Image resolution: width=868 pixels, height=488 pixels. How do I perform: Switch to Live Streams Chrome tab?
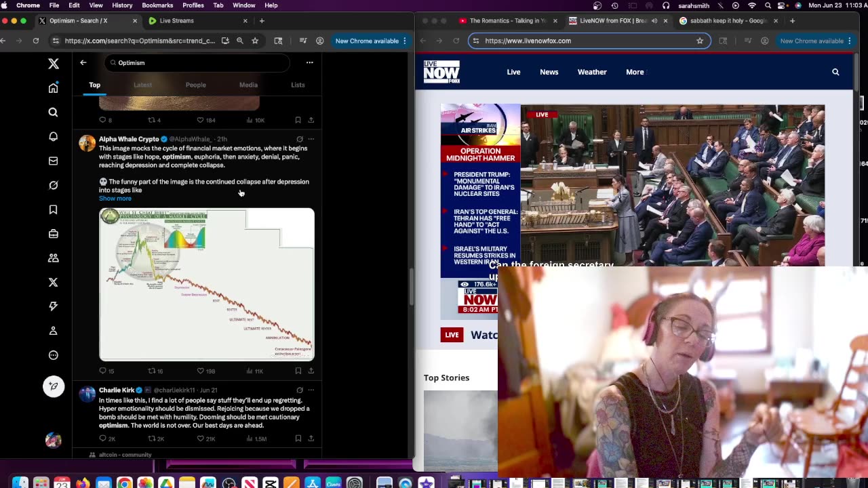click(x=197, y=21)
